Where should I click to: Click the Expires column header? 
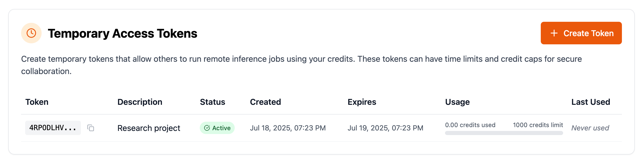[362, 102]
